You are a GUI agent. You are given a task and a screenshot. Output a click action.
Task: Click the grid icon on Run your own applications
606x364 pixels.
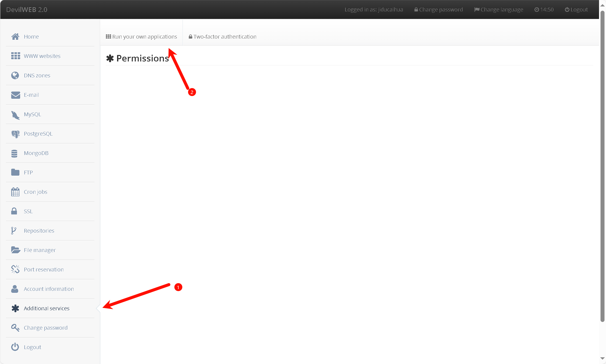point(108,37)
